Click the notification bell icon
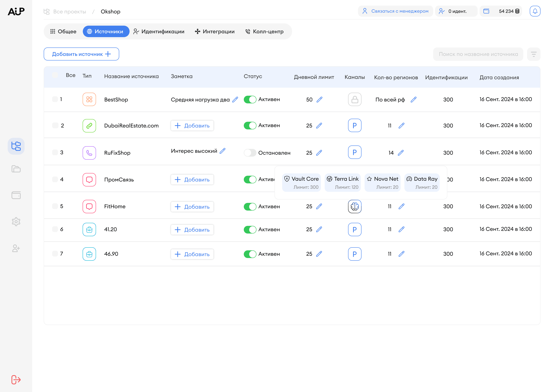This screenshot has width=552, height=392. tap(535, 11)
